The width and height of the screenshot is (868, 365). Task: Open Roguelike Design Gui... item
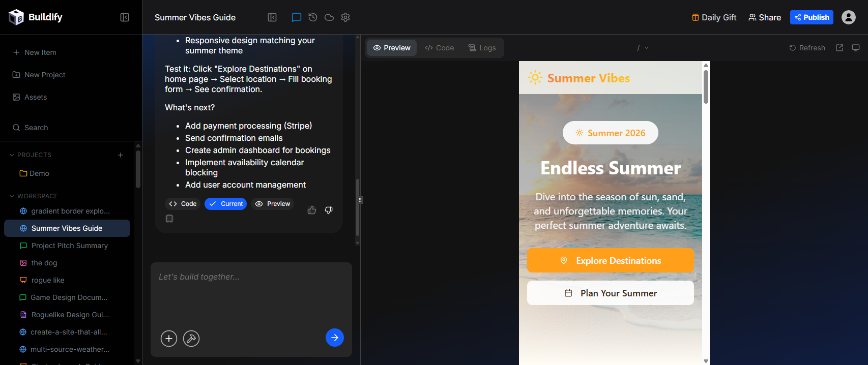coord(67,315)
